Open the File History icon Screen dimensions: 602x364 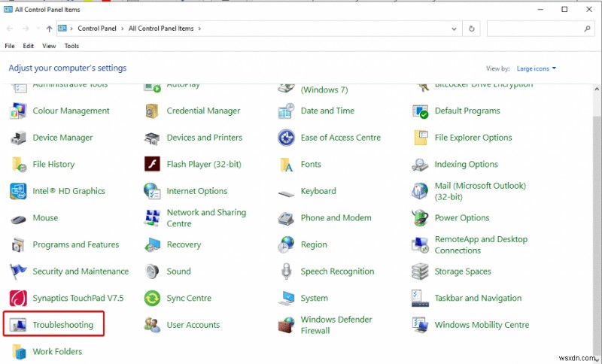(x=19, y=165)
